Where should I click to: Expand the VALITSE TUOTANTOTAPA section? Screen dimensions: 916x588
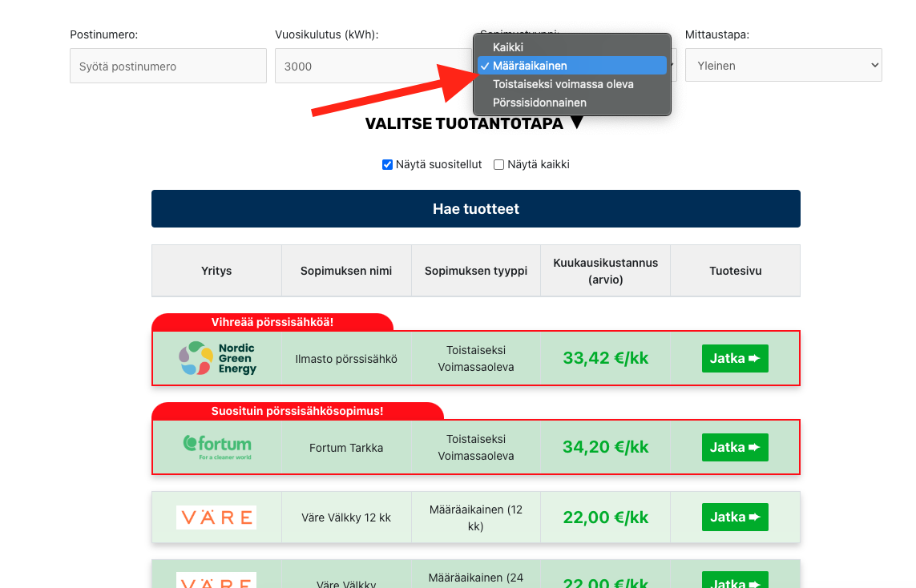tap(474, 123)
